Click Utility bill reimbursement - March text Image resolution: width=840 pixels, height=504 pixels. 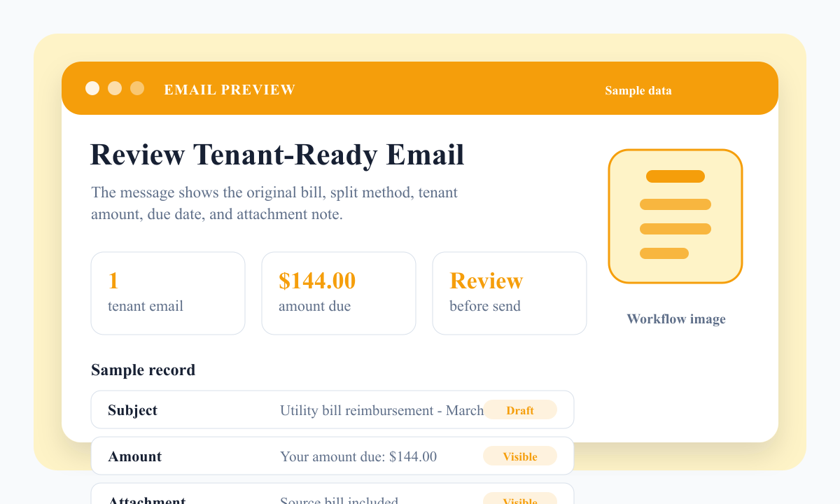tap(381, 410)
